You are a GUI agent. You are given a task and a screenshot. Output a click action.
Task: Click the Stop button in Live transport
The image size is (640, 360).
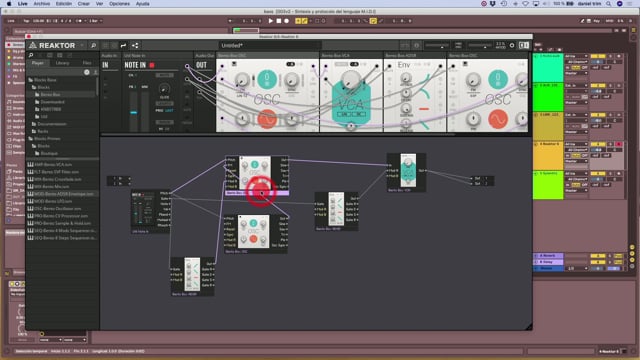(279, 21)
